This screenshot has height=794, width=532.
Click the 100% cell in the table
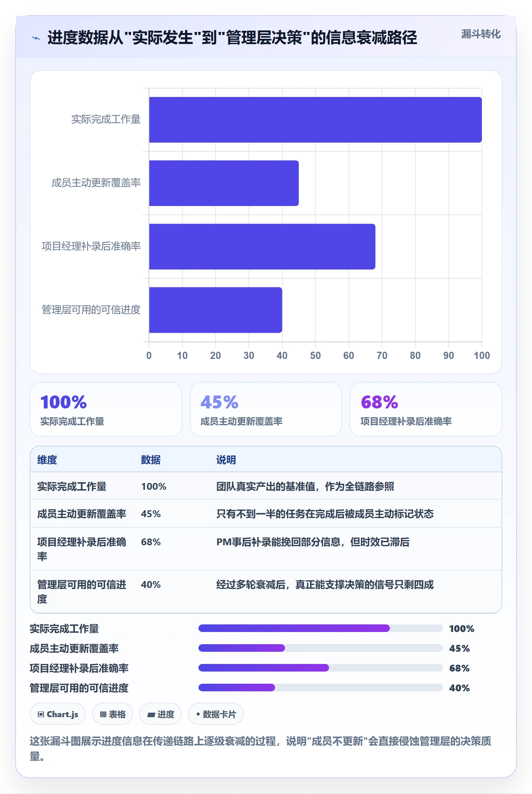pos(154,486)
